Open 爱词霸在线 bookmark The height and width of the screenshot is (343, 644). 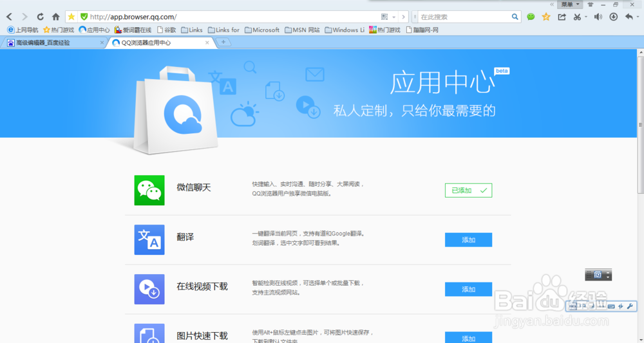pos(133,30)
